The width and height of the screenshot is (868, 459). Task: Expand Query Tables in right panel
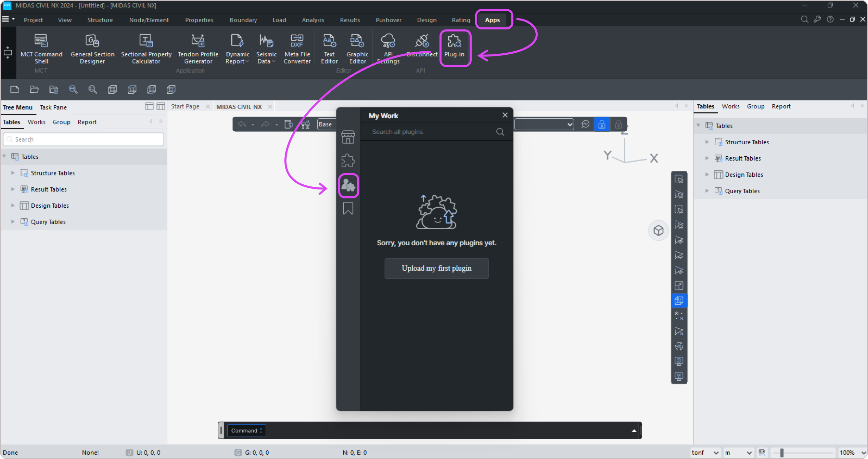[707, 191]
